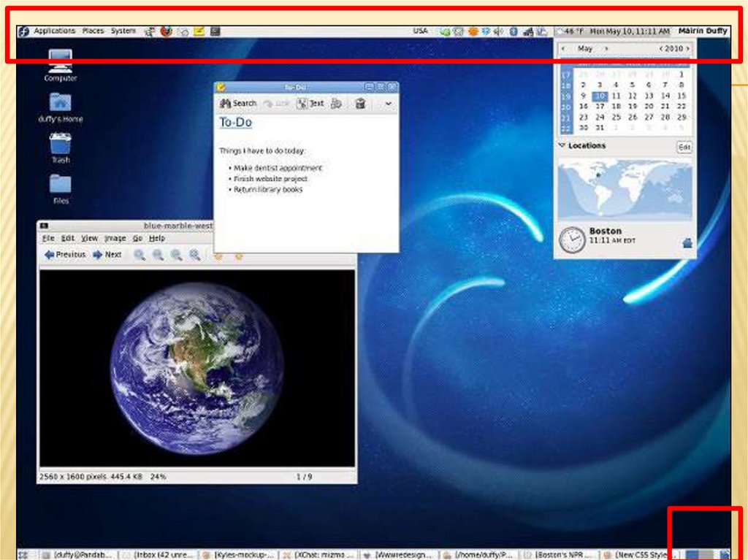The height and width of the screenshot is (560, 748).
Task: Click the USA keyboard layout indicator
Action: [420, 31]
